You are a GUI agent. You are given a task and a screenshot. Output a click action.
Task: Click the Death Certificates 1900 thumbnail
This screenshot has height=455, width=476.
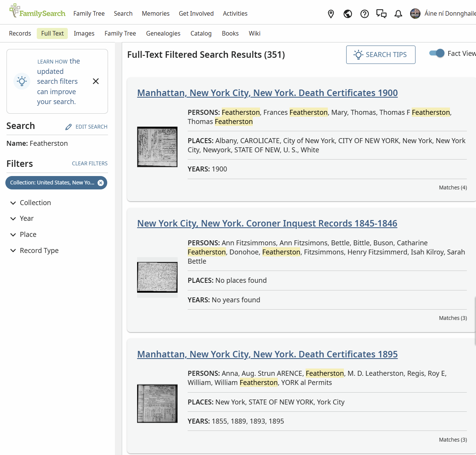point(157,147)
